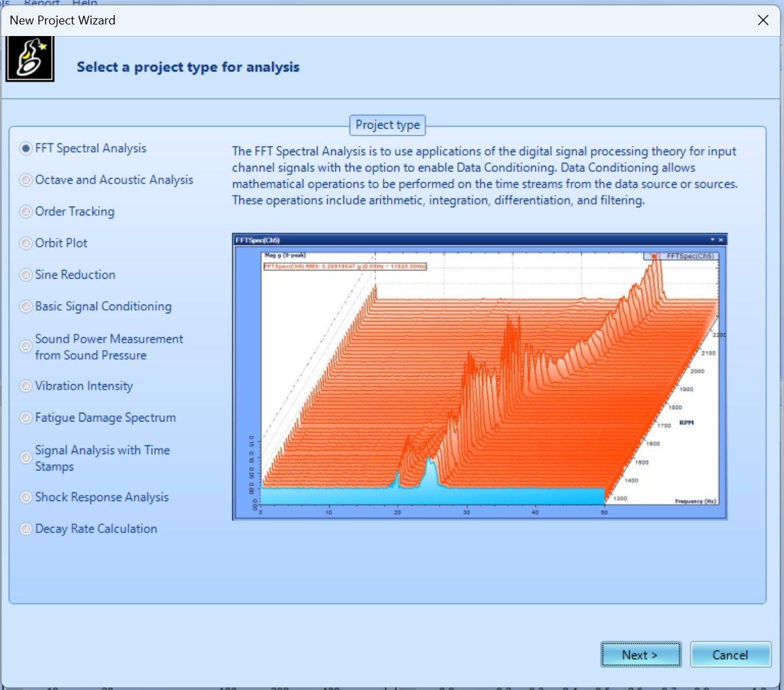Pick Signal Analysis with Time Stamps
The width and height of the screenshot is (784, 690).
[27, 458]
